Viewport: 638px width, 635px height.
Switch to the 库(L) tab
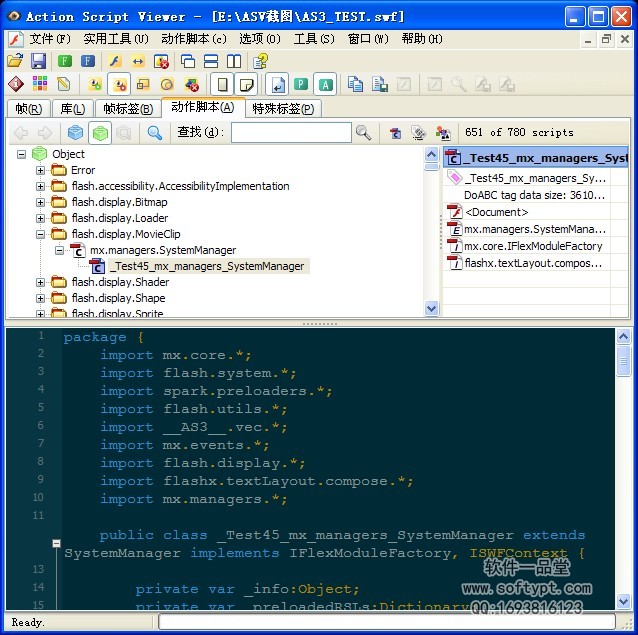click(x=72, y=109)
